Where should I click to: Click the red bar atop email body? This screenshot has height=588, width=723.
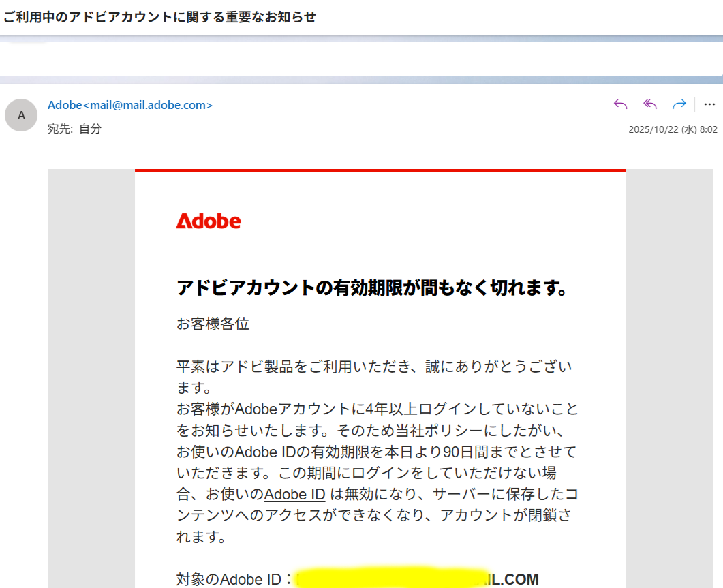pos(380,170)
